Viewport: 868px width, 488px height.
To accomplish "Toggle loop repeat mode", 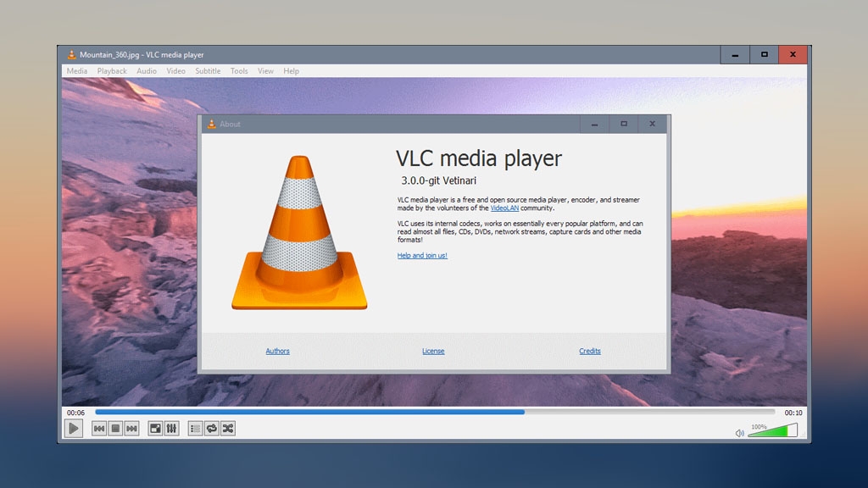I will pos(211,428).
